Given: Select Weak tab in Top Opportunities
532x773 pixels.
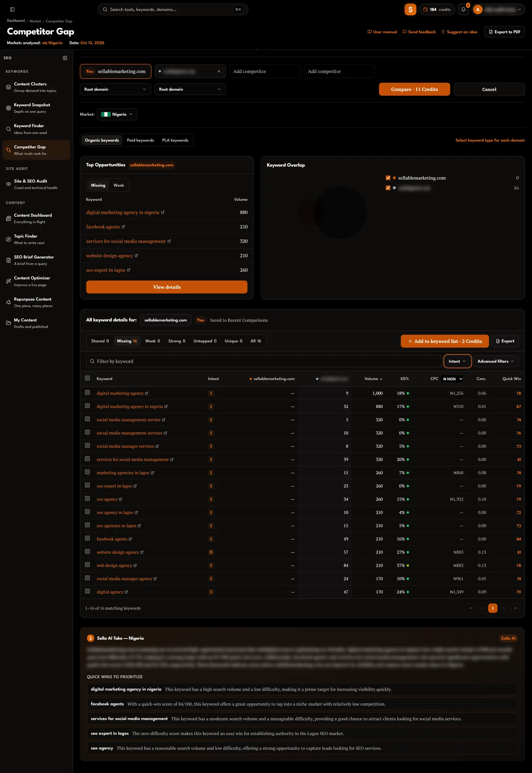Looking at the screenshot, I should [x=119, y=185].
